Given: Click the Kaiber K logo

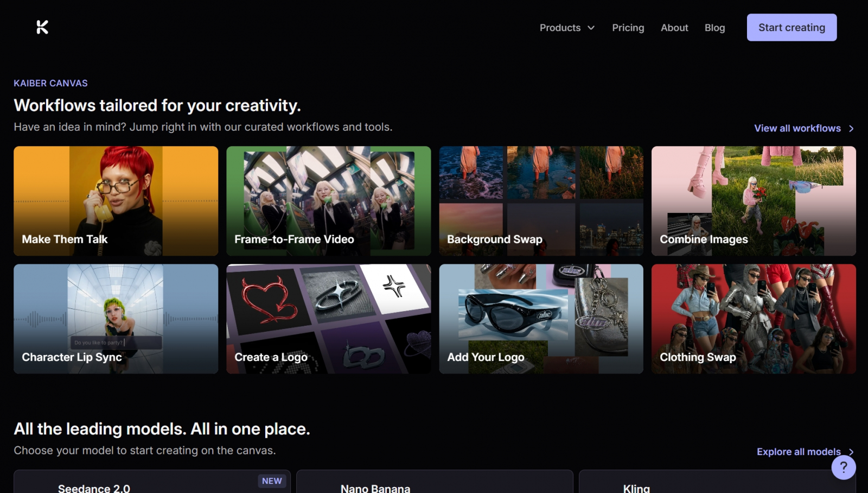Looking at the screenshot, I should 42,27.
